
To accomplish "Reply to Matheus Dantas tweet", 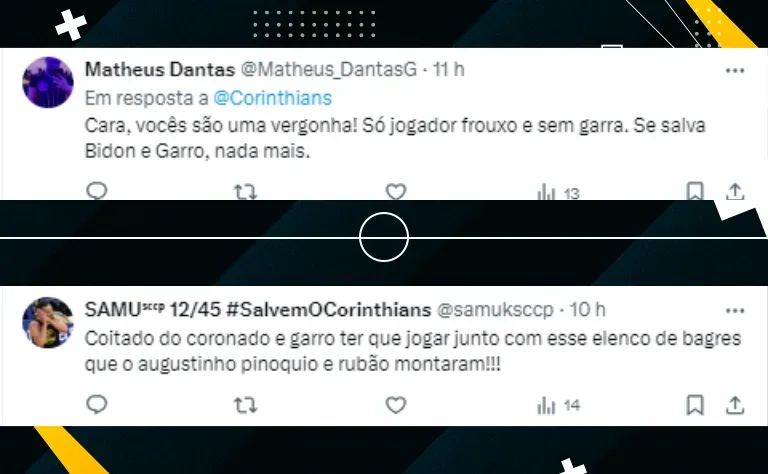I will (96, 191).
